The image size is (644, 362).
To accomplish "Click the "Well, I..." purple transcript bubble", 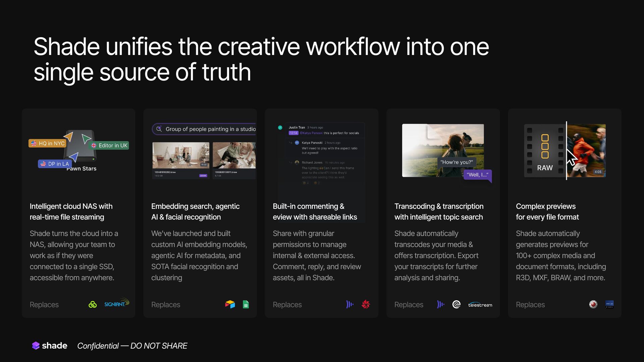I will 477,175.
